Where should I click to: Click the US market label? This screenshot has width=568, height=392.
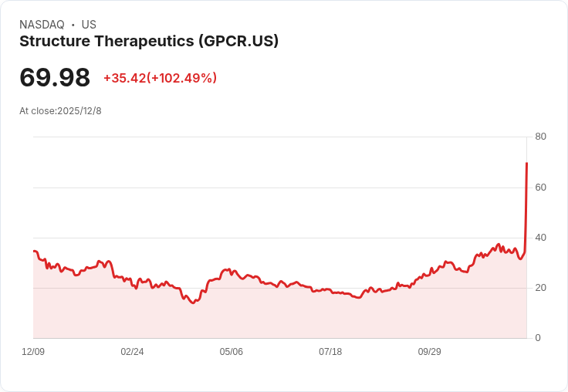pos(89,25)
